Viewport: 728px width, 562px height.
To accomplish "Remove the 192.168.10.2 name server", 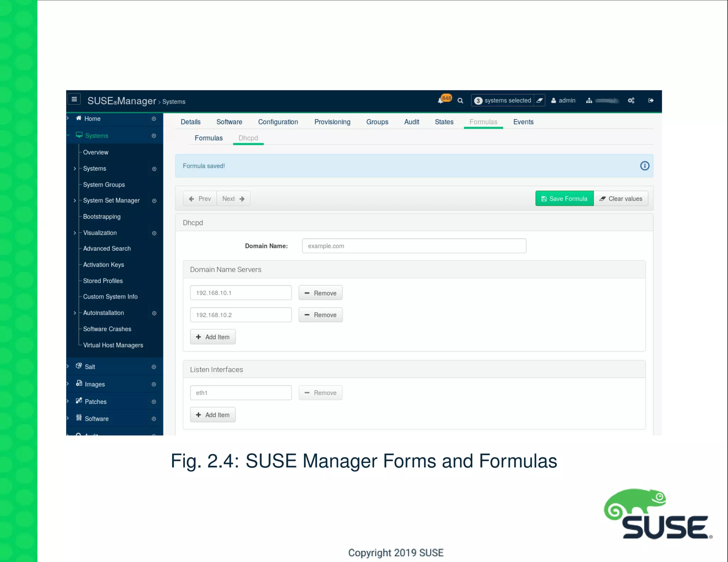I will click(x=320, y=315).
